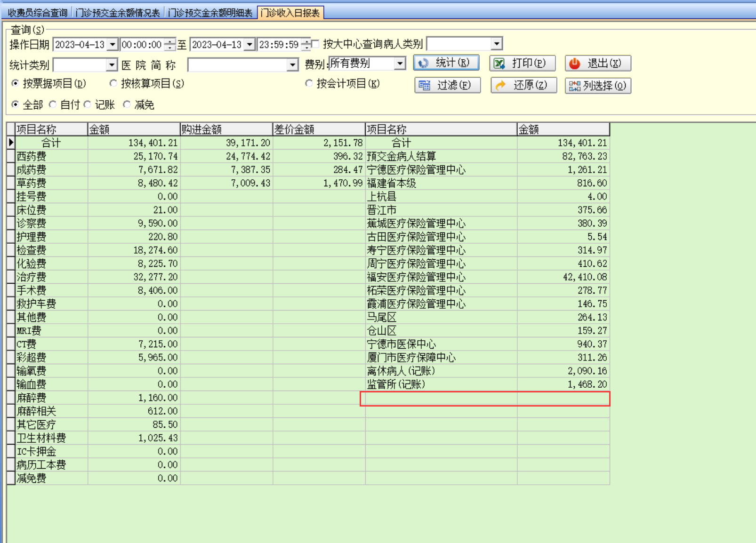The height and width of the screenshot is (543, 756).
Task: Select the 按票据项目 radio option
Action: coord(16,84)
